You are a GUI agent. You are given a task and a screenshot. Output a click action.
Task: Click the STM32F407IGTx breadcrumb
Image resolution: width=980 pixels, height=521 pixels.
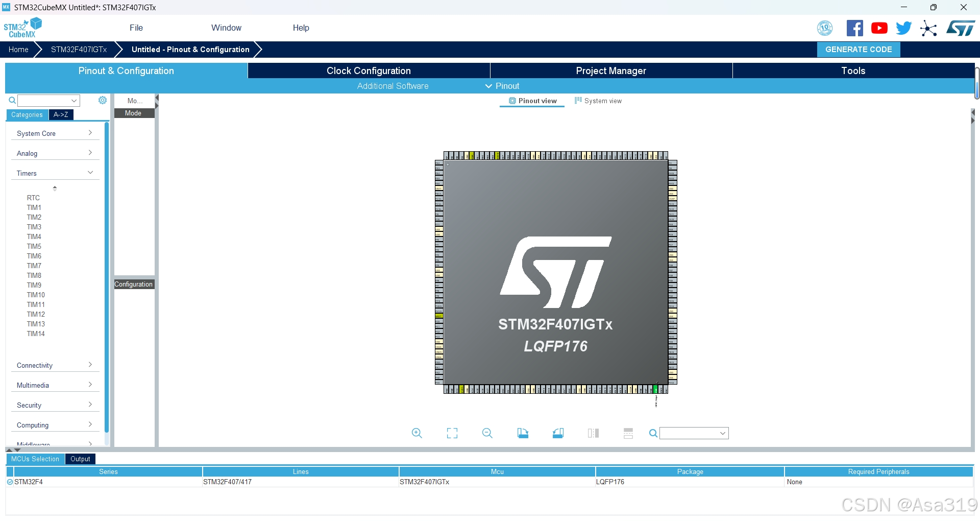point(79,50)
